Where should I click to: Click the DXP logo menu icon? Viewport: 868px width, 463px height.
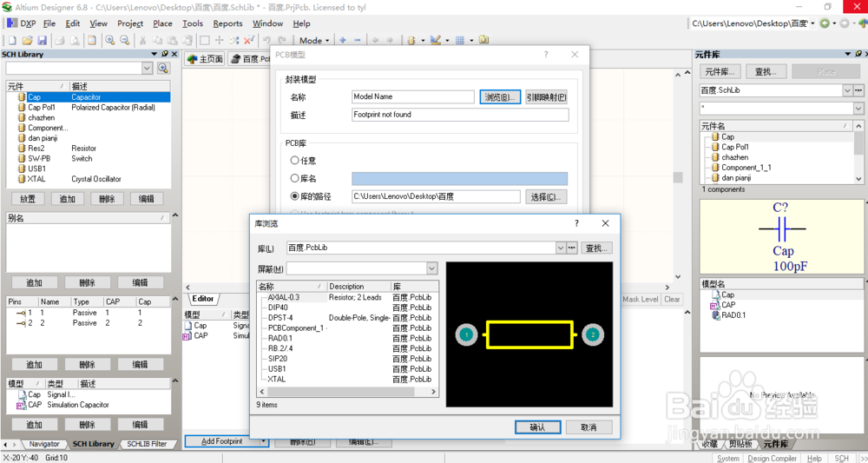12,23
